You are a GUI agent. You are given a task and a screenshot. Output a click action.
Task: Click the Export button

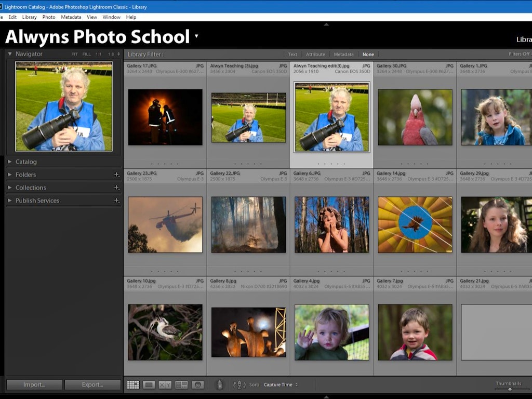point(92,385)
